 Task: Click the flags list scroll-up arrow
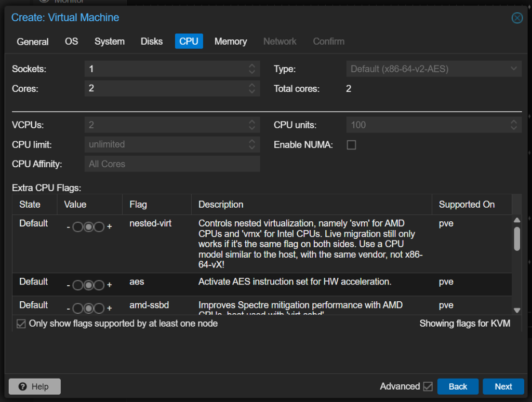click(x=517, y=220)
